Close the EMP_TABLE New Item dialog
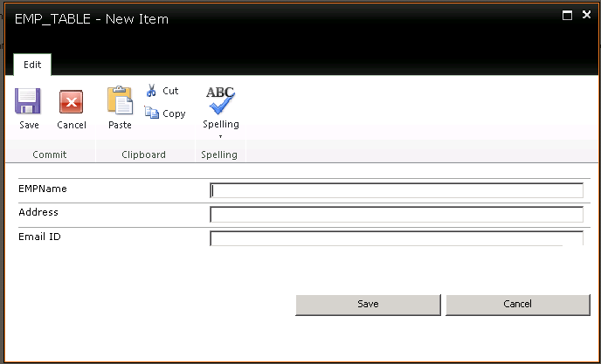601x364 pixels. [586, 15]
